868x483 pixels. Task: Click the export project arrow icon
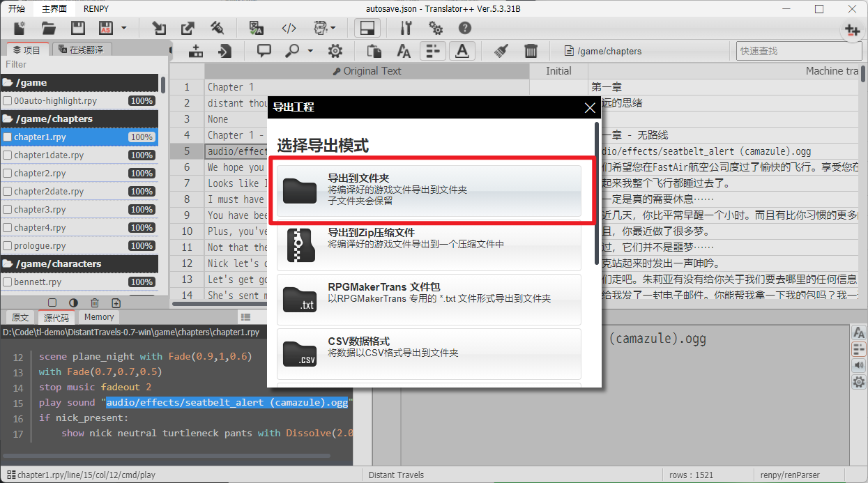click(x=188, y=29)
